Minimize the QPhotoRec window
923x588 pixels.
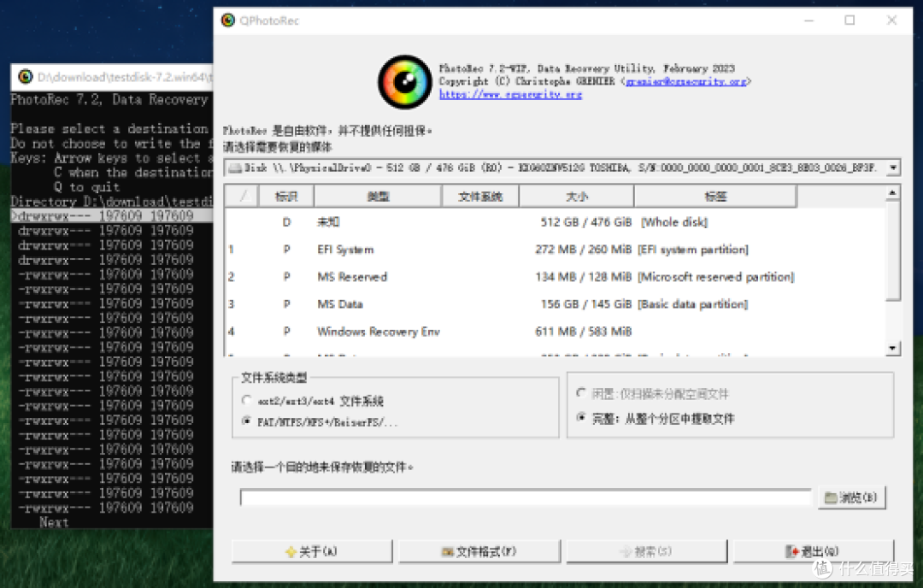[x=808, y=21]
